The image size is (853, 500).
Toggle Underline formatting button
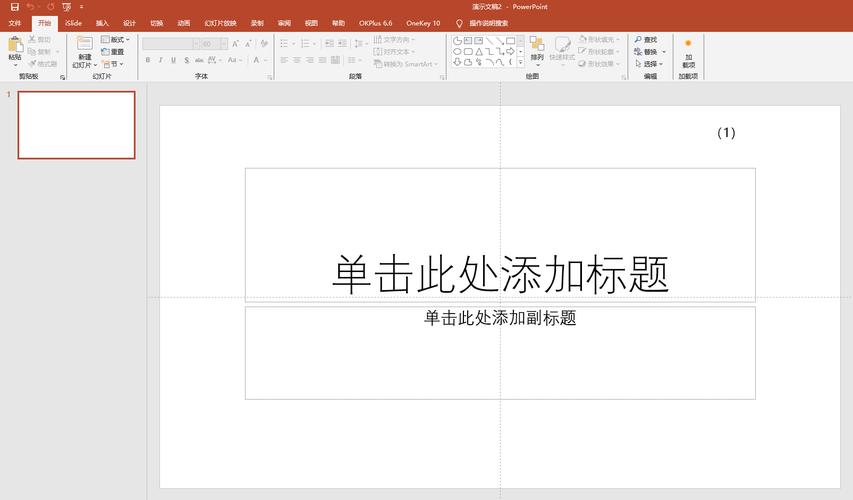click(x=174, y=61)
